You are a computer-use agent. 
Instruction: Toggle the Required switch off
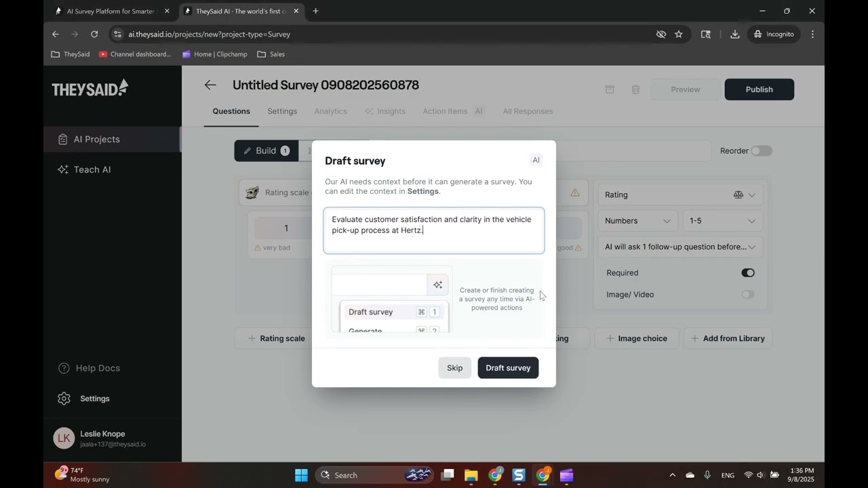(x=748, y=272)
